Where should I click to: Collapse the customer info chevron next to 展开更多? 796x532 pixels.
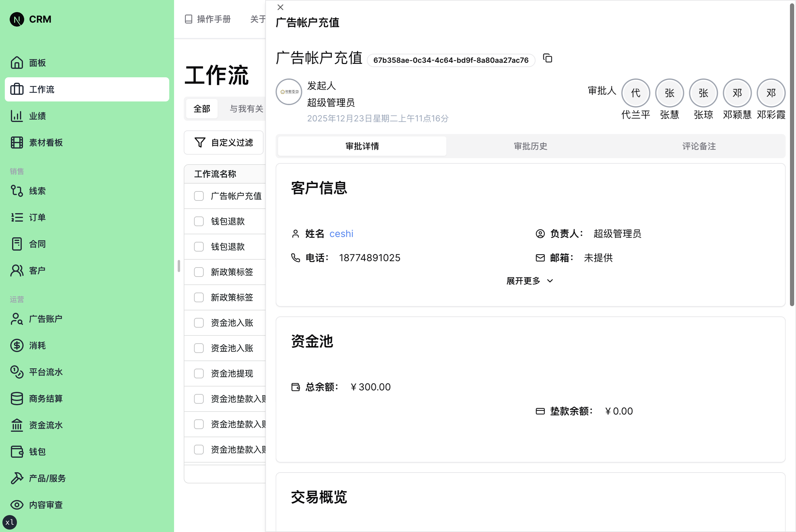550,281
